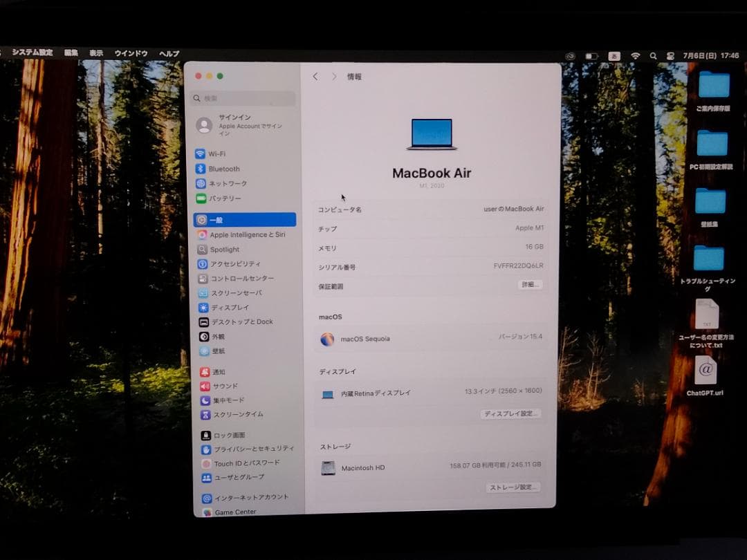Open the ユーザー名の変更方法 txt file
The image size is (747, 560).
706,324
